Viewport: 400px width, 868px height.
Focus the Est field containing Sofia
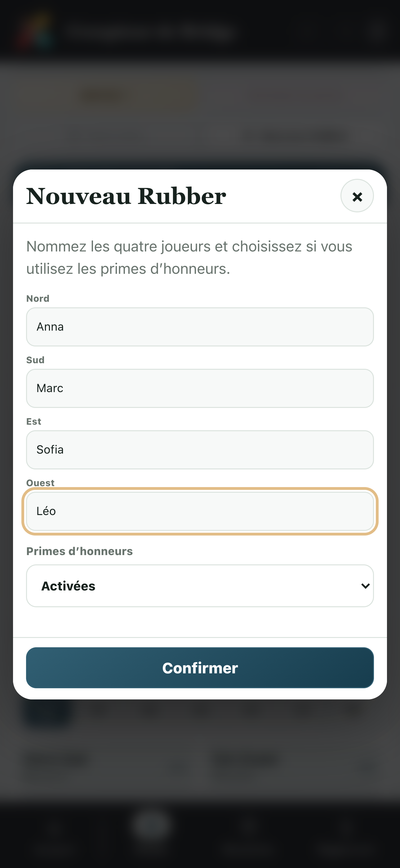[200, 450]
